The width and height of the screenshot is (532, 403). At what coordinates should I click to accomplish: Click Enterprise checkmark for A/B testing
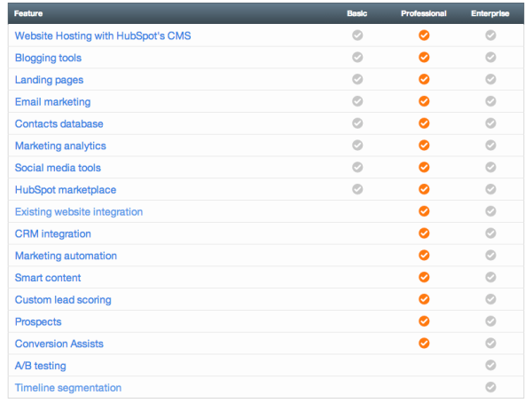[490, 365]
